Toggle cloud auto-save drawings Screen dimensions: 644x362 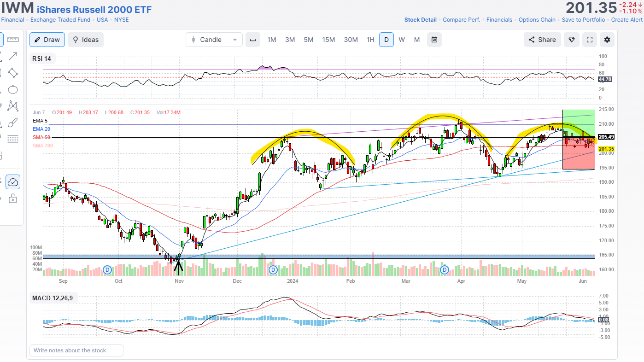pyautogui.click(x=13, y=182)
